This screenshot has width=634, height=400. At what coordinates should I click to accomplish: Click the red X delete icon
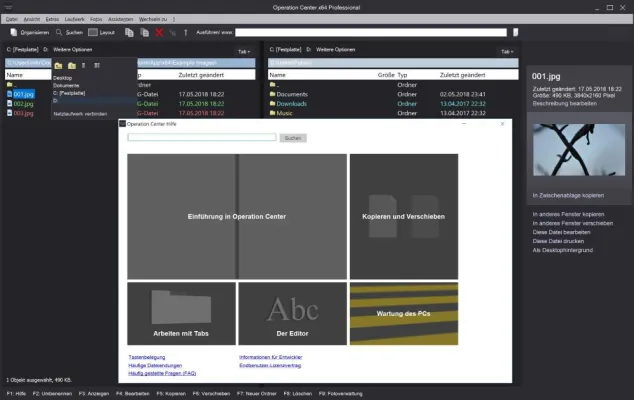[x=158, y=32]
